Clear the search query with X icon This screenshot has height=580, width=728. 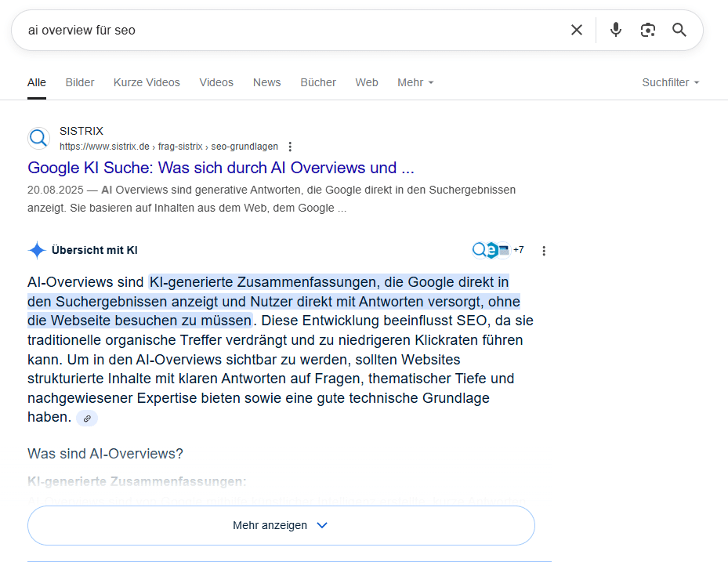point(577,30)
